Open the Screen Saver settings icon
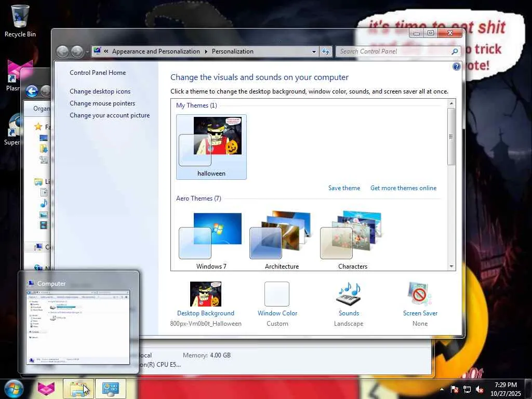This screenshot has height=399, width=532. pyautogui.click(x=420, y=294)
